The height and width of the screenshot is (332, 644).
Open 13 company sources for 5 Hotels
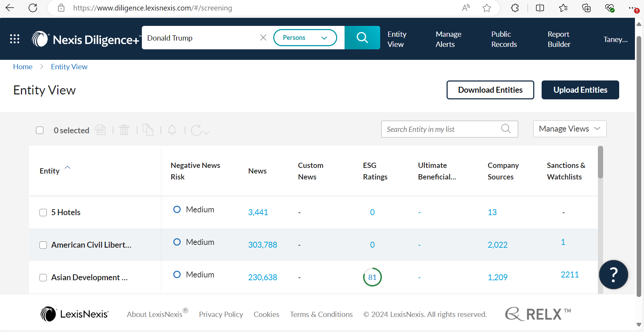(492, 212)
